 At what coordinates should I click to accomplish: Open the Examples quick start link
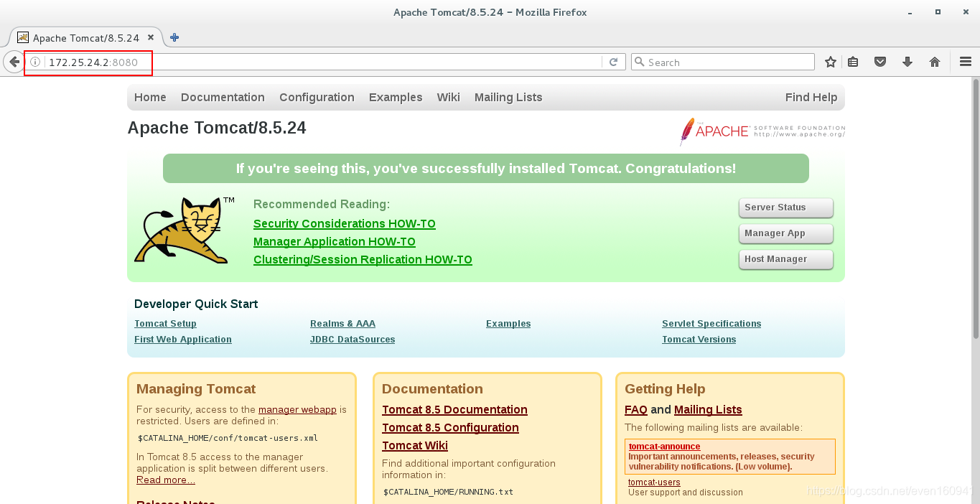click(508, 324)
